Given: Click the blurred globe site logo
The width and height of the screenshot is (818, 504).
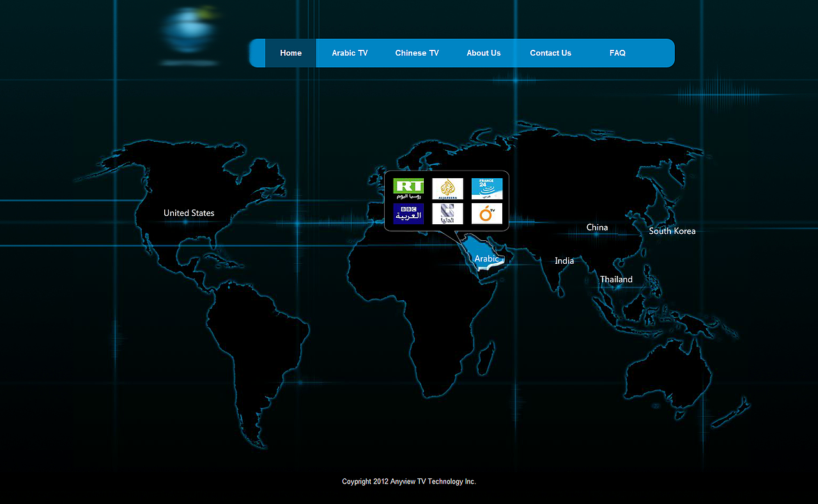Looking at the screenshot, I should pyautogui.click(x=189, y=35).
